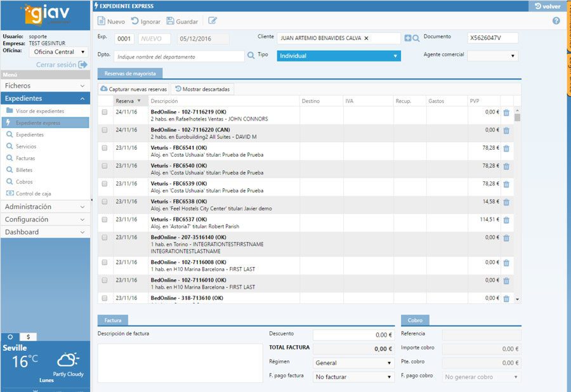Image resolution: width=571 pixels, height=392 pixels.
Task: Check the BedOnline 102-7116220 (CAN) row checkbox
Action: pos(105,130)
